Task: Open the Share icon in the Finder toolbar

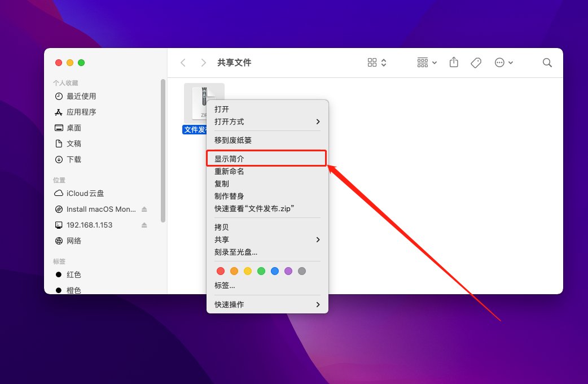Action: [x=454, y=62]
